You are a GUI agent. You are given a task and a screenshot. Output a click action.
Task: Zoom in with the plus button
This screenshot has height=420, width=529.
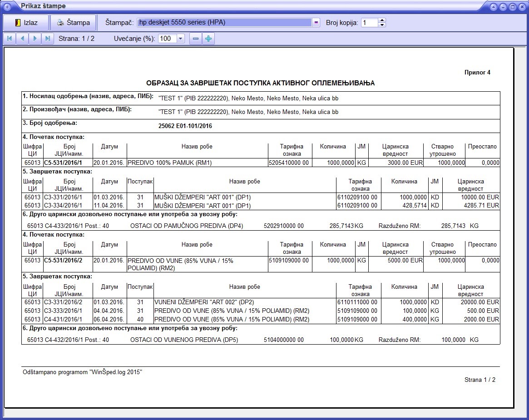pos(208,39)
